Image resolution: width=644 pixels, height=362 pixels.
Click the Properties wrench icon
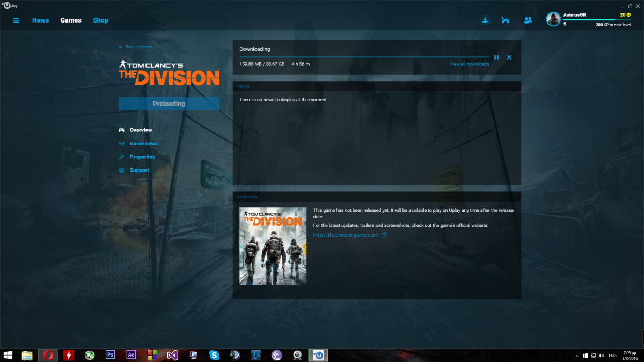tap(122, 157)
